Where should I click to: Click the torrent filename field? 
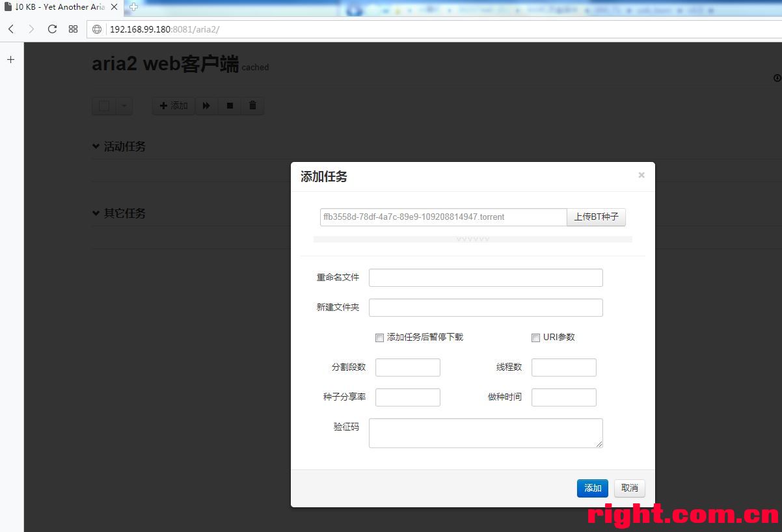click(444, 217)
